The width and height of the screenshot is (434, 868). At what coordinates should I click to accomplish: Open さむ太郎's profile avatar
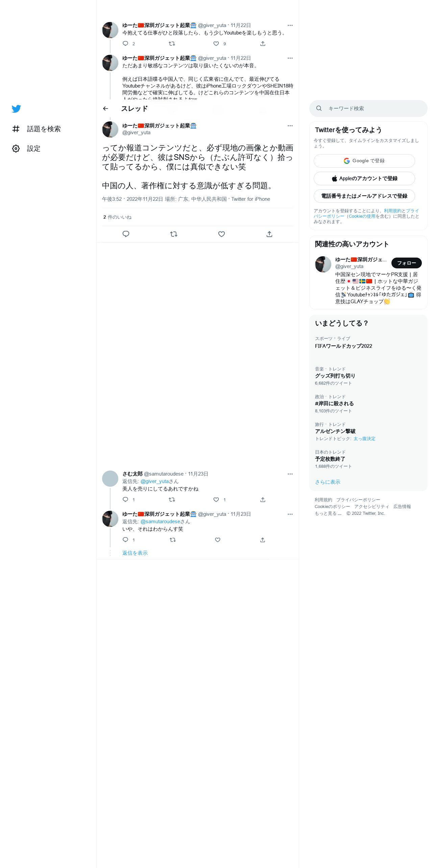[110, 479]
